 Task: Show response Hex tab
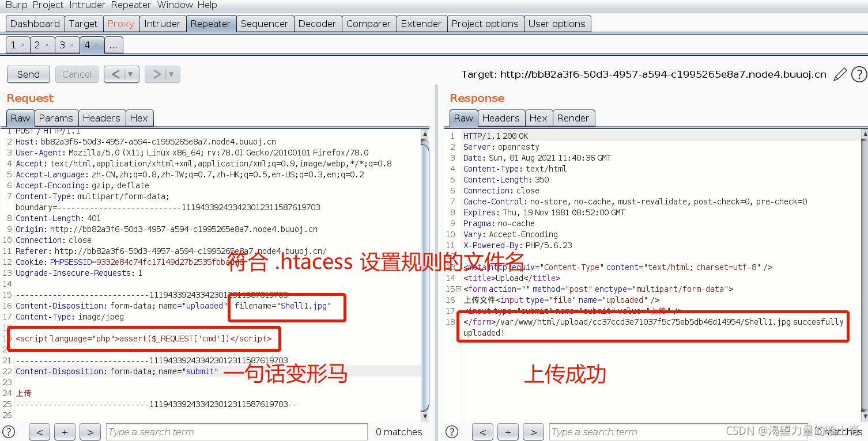(538, 118)
